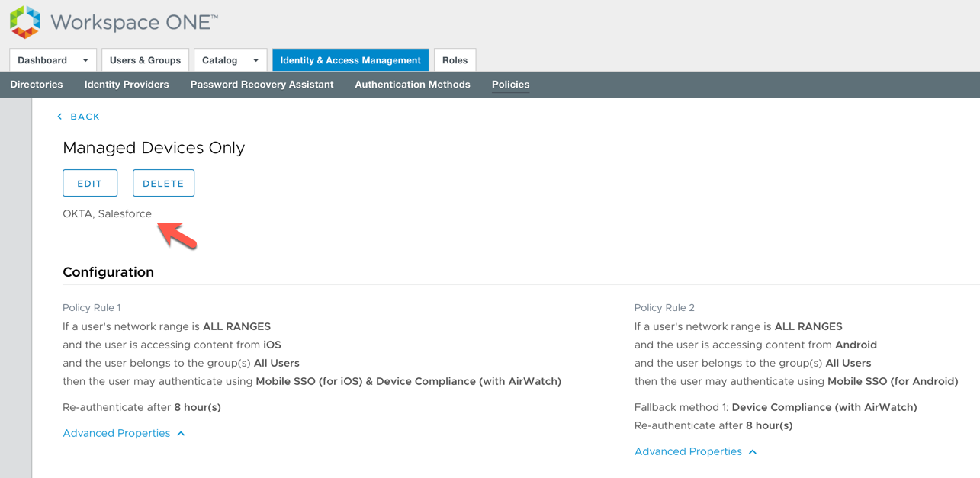Click the BACK link
The height and width of the screenshot is (478, 980).
coord(85,117)
